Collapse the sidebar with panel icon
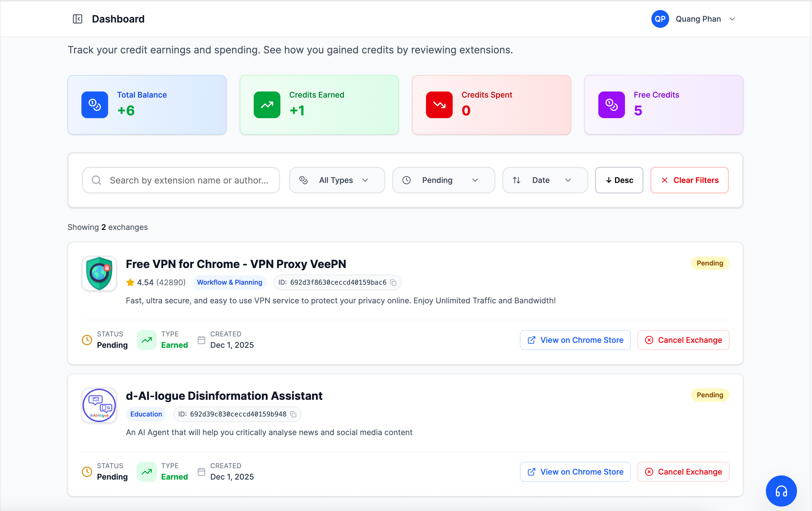812x511 pixels. [78, 19]
